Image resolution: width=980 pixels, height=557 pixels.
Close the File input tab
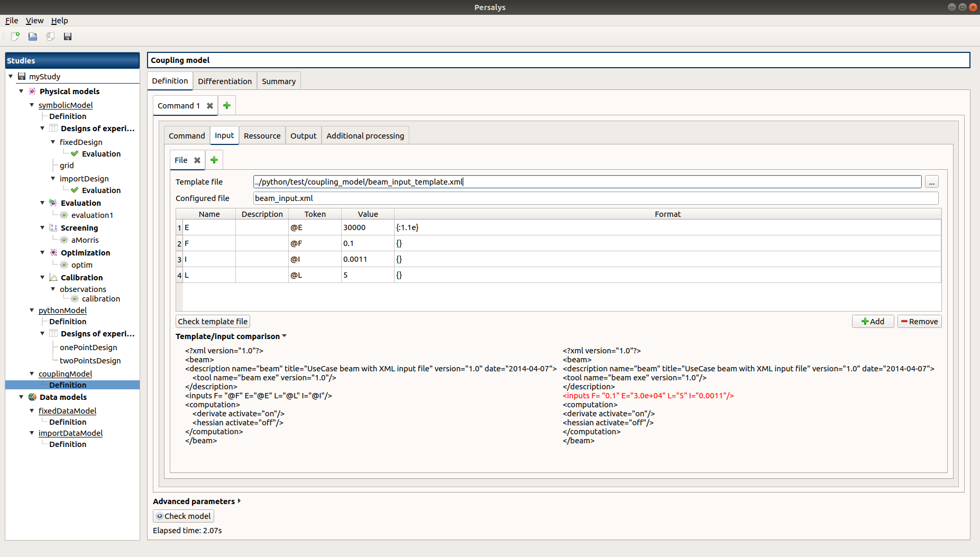197,160
